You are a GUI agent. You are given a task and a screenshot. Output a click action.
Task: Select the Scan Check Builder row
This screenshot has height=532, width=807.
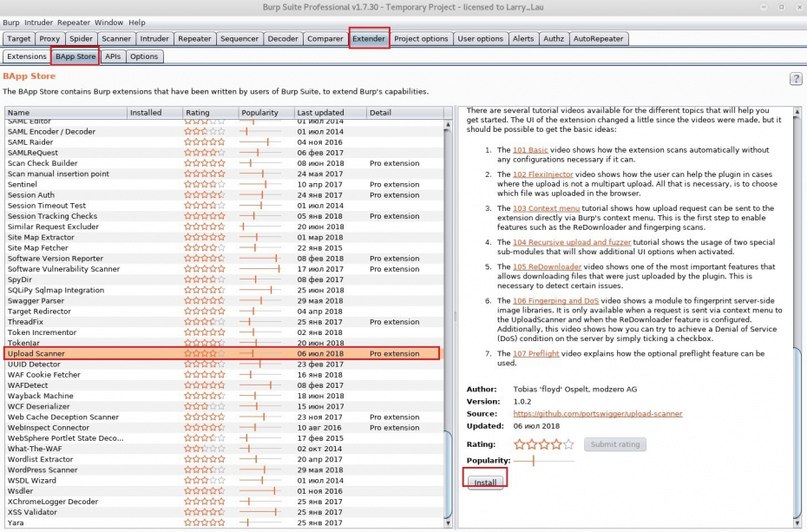(223, 163)
